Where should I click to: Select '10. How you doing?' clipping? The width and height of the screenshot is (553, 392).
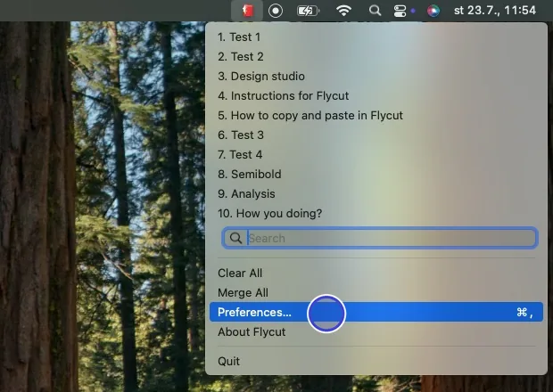pos(376,214)
